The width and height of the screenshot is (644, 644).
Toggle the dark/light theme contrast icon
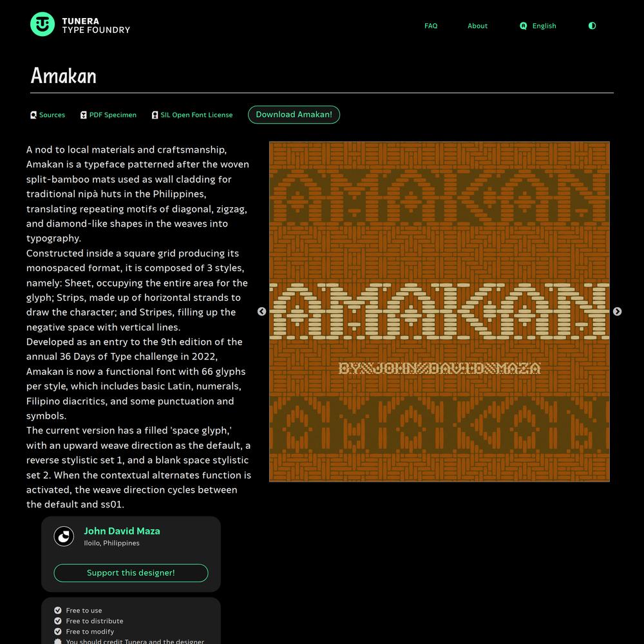pyautogui.click(x=592, y=26)
